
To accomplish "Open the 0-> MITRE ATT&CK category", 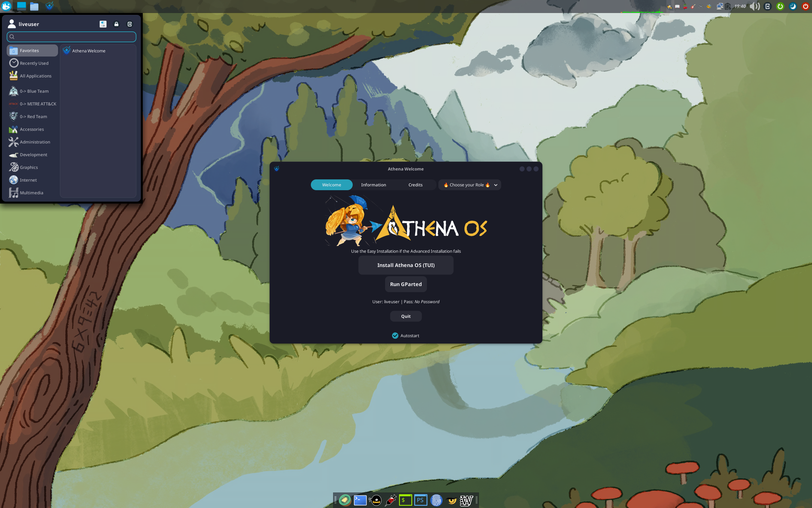I will (x=32, y=104).
